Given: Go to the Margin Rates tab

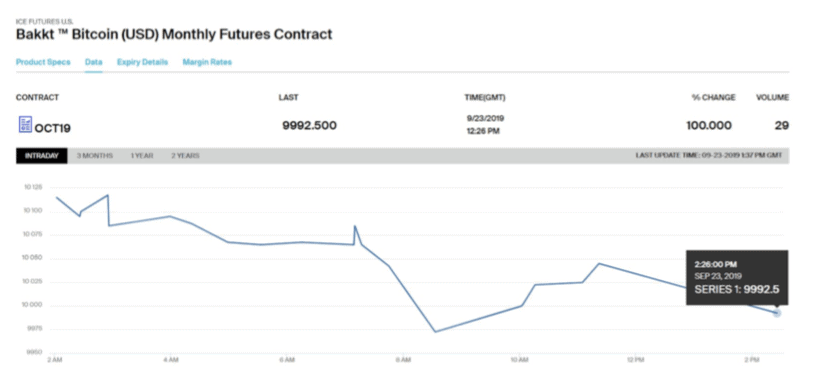Looking at the screenshot, I should point(207,62).
